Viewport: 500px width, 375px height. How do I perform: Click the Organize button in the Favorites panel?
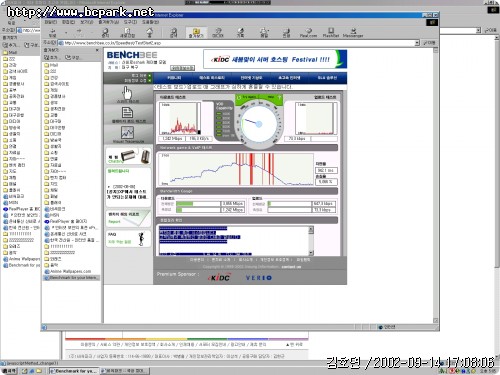click(72, 57)
